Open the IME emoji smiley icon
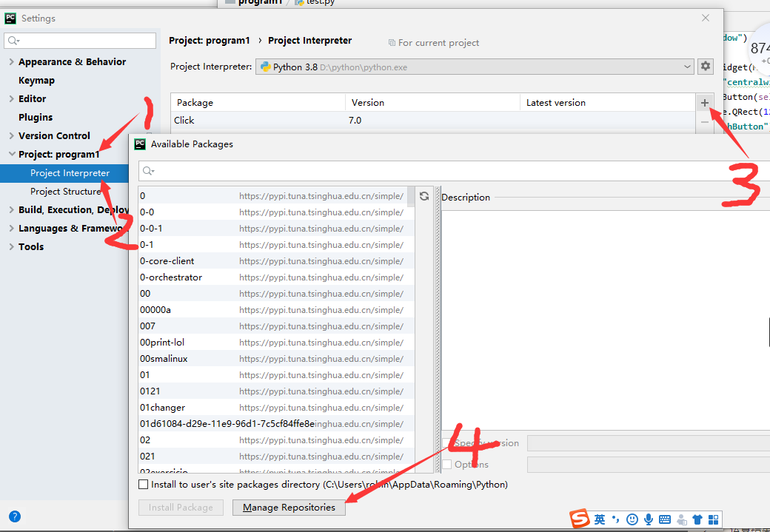The width and height of the screenshot is (770, 532). 632,519
